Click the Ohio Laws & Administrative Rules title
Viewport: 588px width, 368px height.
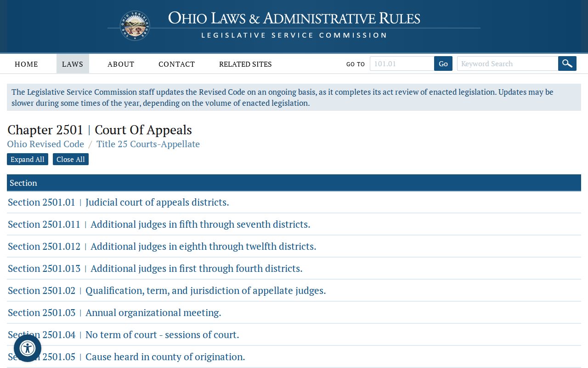click(294, 18)
